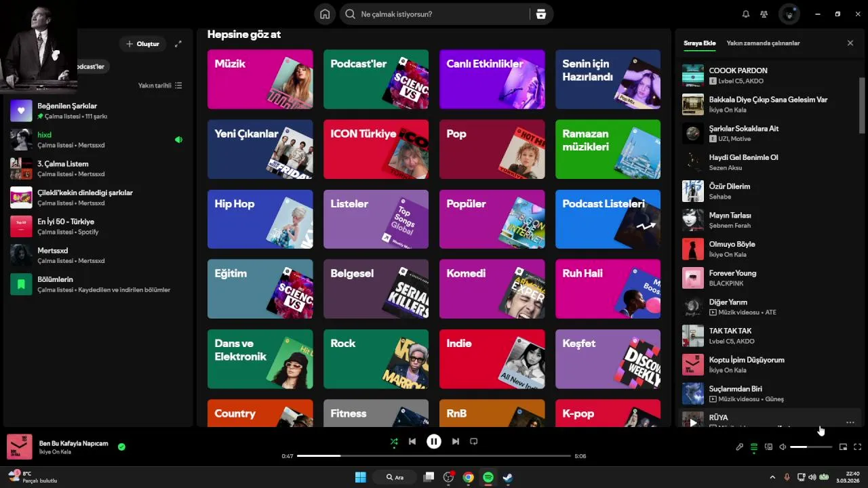Toggle the queue panel icon
868x488 pixels.
tap(754, 447)
